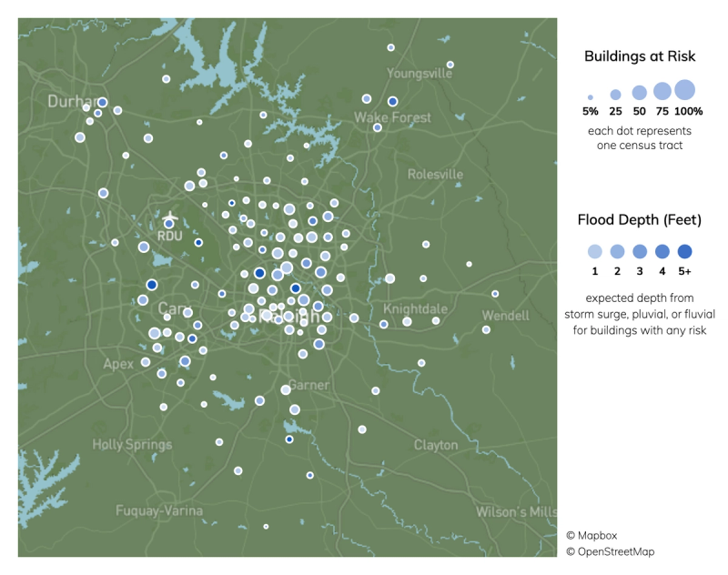Click the 50% legend circle
728x575 pixels.
pyautogui.click(x=639, y=91)
